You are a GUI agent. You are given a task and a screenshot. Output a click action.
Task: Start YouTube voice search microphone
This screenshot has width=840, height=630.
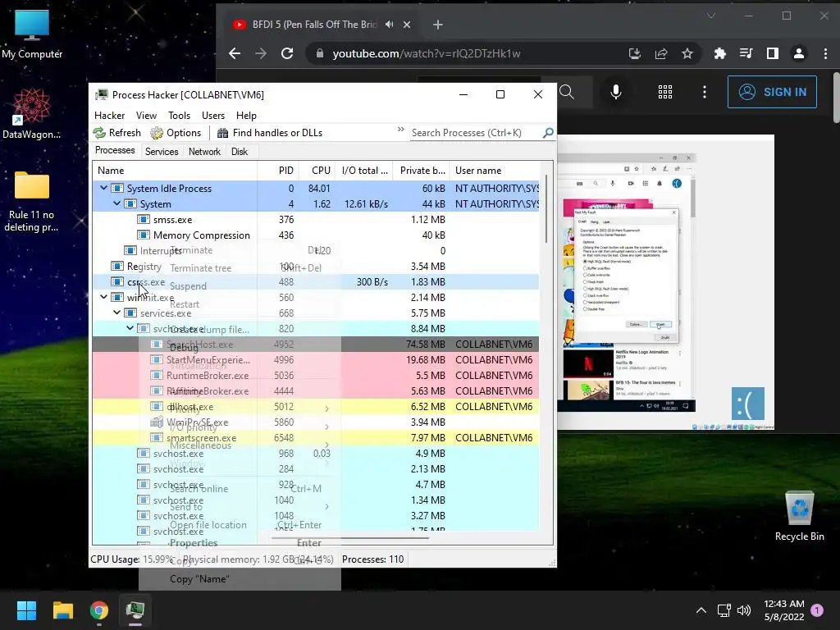pyautogui.click(x=616, y=92)
